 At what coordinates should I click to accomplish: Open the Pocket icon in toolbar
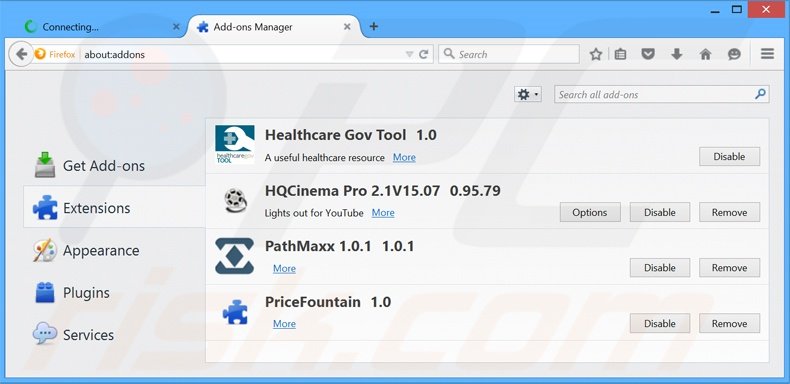click(648, 54)
